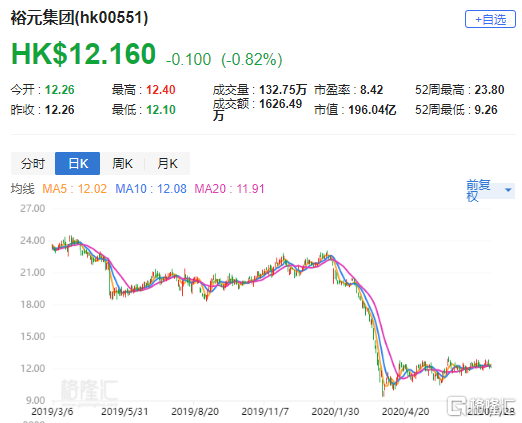The image size is (522, 423).
Task: Click the 2020/4/20 date axis label
Action: [405, 411]
